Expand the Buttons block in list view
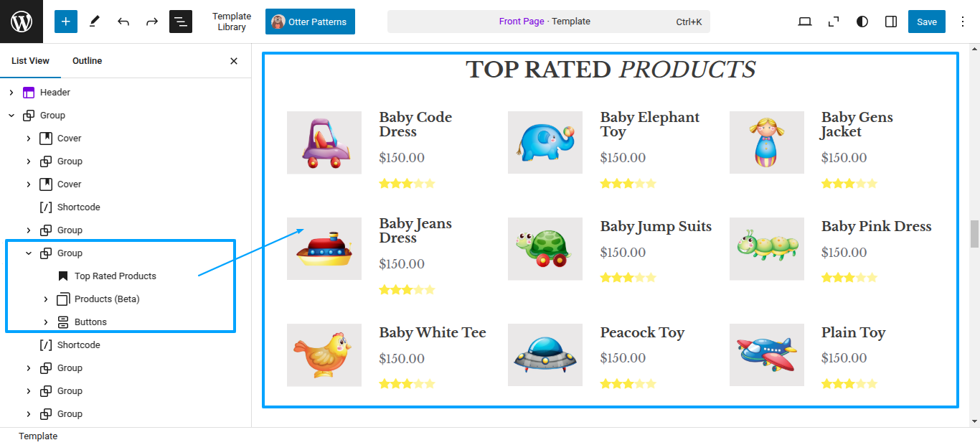 point(46,322)
